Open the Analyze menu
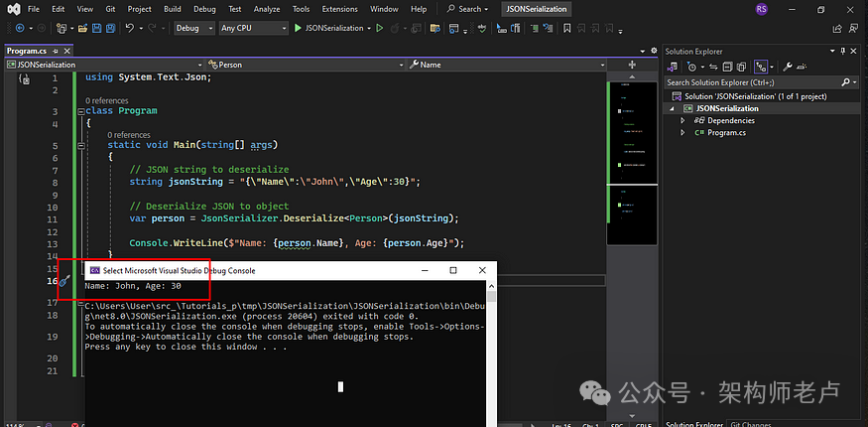This screenshot has height=427, width=868. [267, 9]
